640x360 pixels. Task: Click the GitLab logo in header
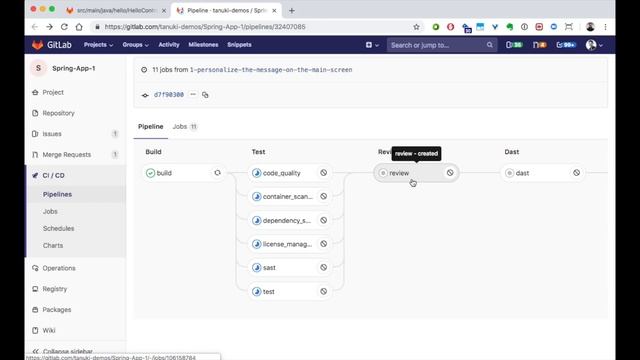pos(52,45)
